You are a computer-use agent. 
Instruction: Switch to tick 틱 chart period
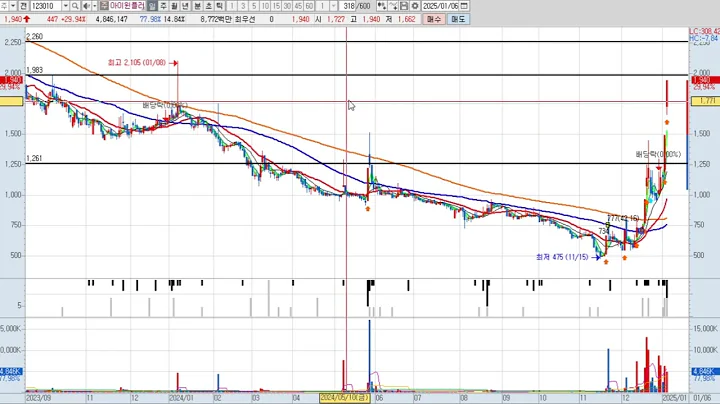pos(219,6)
